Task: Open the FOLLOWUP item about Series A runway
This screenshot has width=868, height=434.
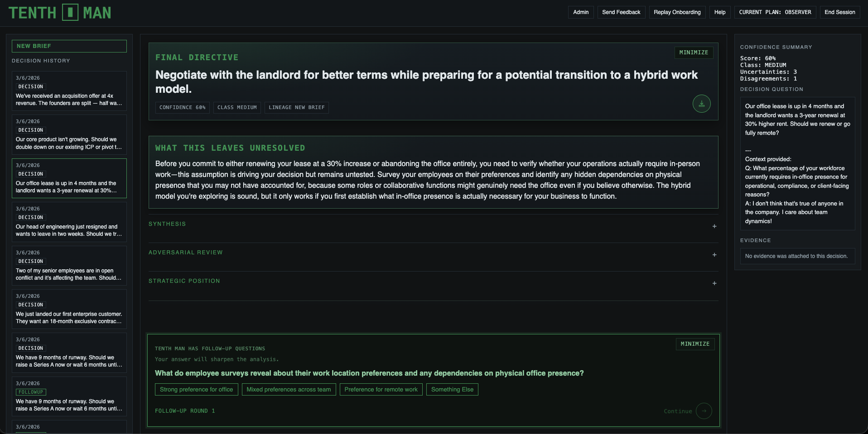Action: (69, 396)
